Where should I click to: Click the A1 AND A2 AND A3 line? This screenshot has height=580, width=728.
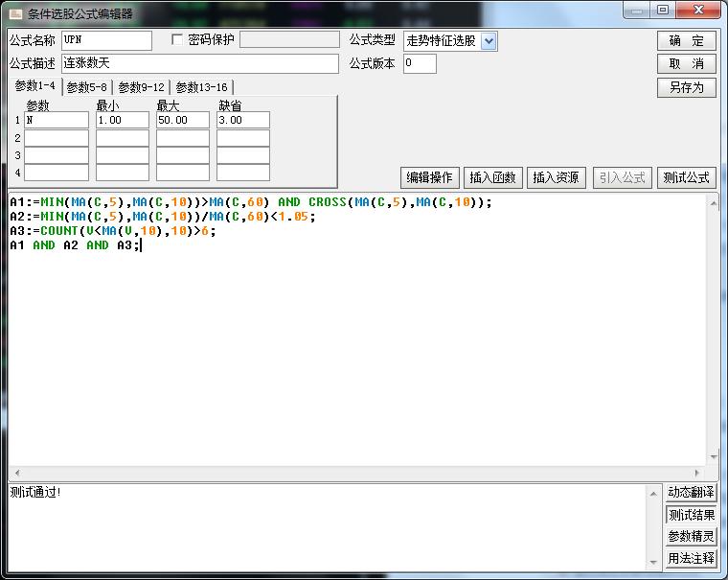[x=75, y=245]
